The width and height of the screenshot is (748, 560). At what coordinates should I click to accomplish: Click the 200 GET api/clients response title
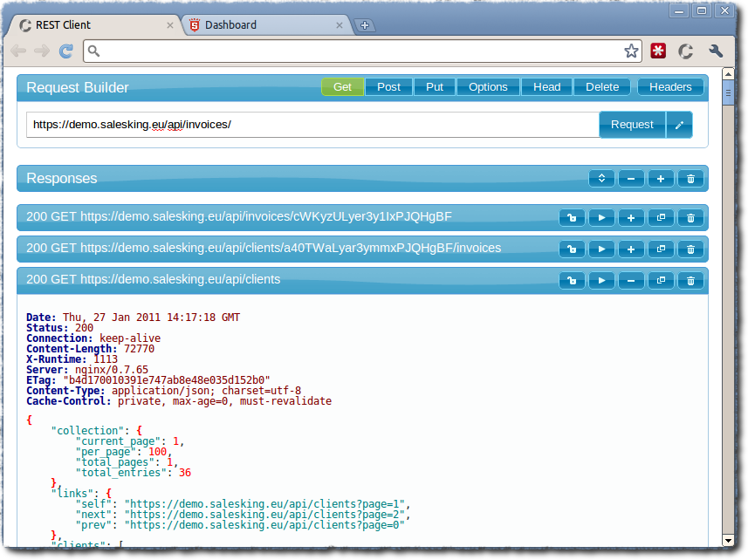pos(153,279)
